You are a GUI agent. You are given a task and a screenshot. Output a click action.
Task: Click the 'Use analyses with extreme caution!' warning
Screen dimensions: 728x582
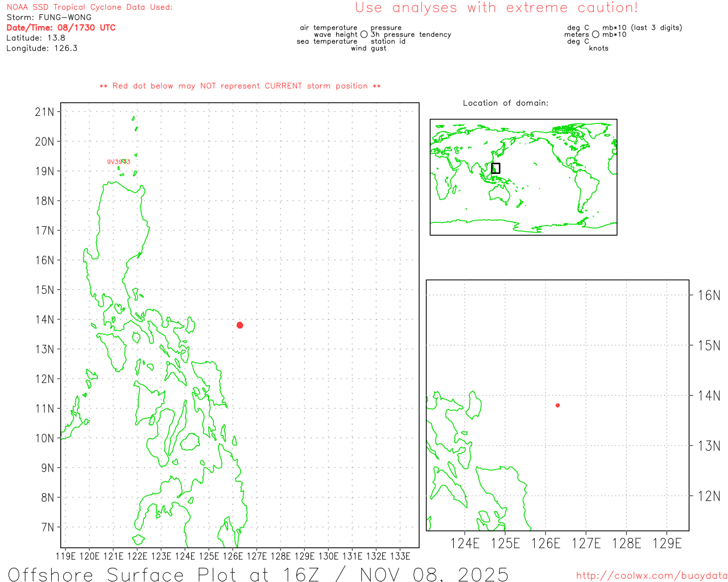(x=497, y=8)
